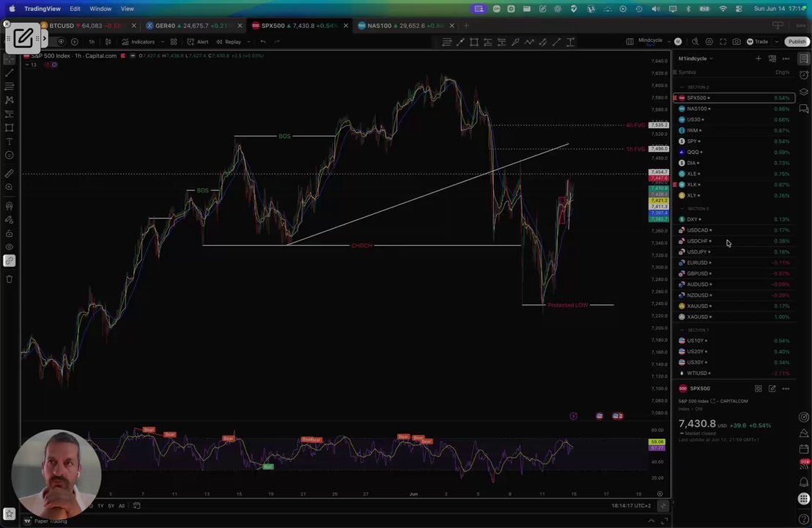Image resolution: width=812 pixels, height=528 pixels.
Task: Take a chart snapshot with camera icon
Action: 737,42
